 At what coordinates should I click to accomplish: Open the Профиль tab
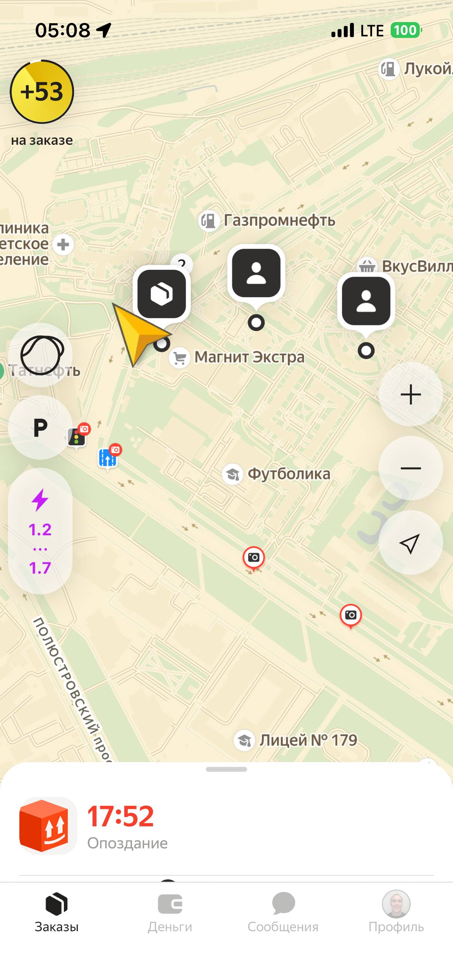[x=396, y=912]
